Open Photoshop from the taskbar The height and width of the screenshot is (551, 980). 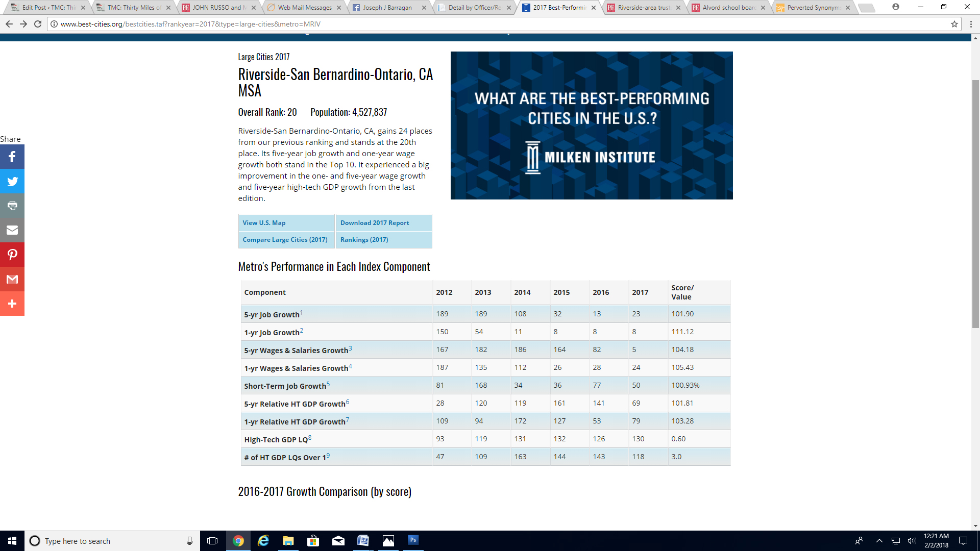(413, 540)
